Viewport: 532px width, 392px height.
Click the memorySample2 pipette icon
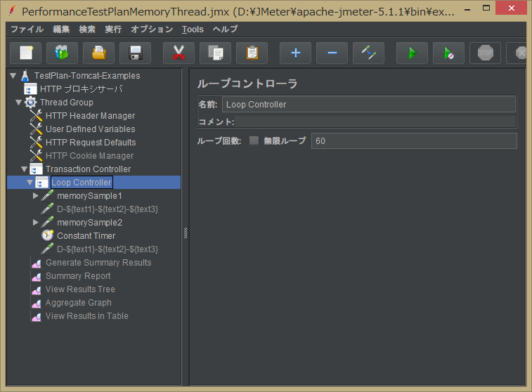48,223
